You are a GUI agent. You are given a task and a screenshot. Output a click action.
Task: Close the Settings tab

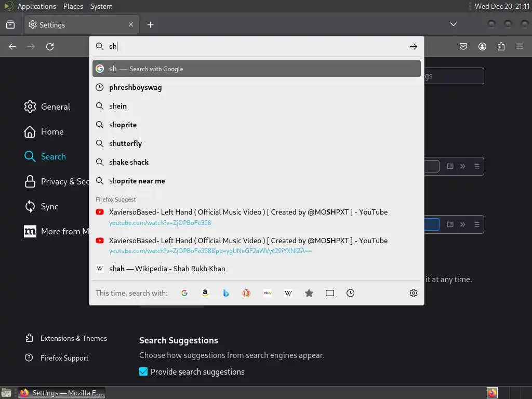tap(131, 24)
